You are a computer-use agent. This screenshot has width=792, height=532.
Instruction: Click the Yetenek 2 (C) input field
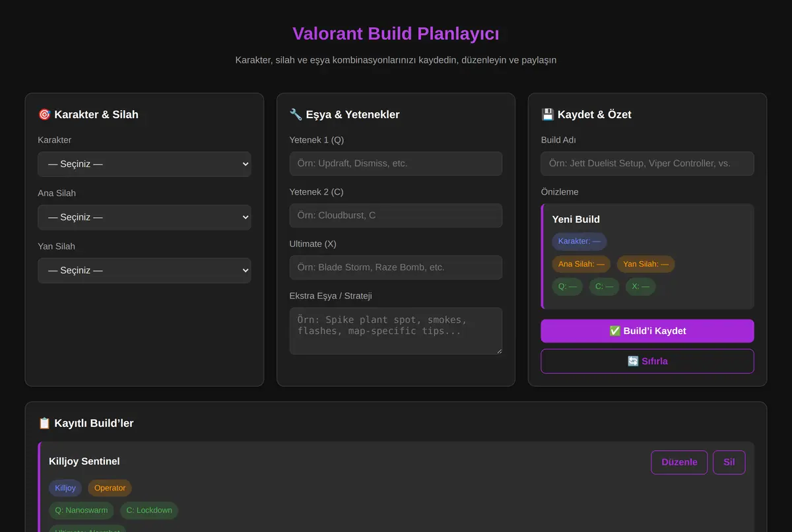[395, 215]
